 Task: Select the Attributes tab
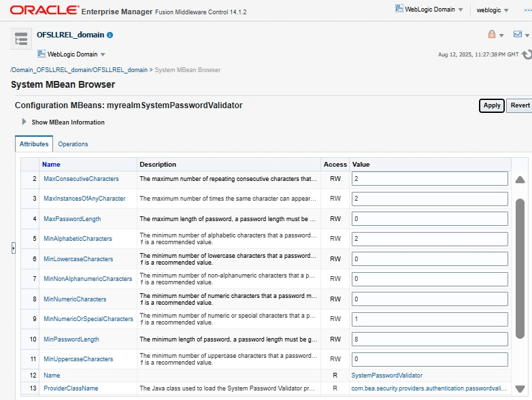pos(34,144)
